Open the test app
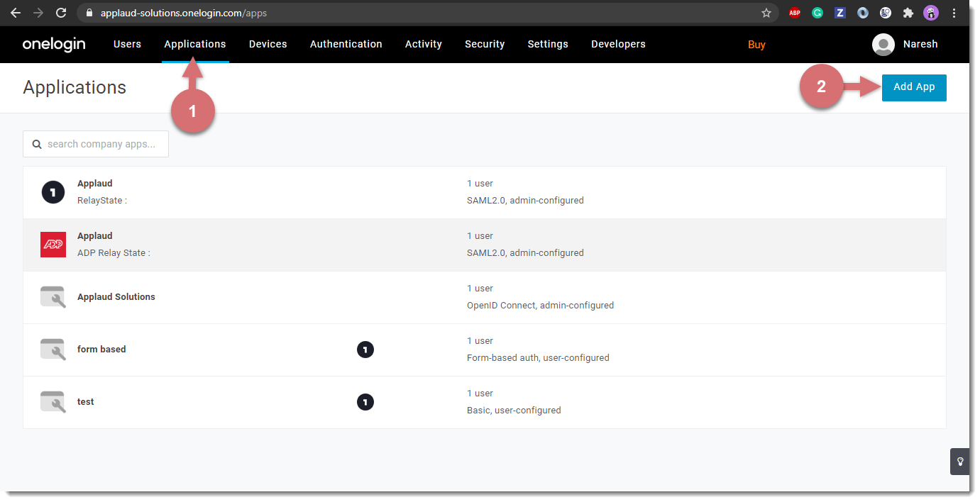The width and height of the screenshot is (980, 502). point(485,402)
